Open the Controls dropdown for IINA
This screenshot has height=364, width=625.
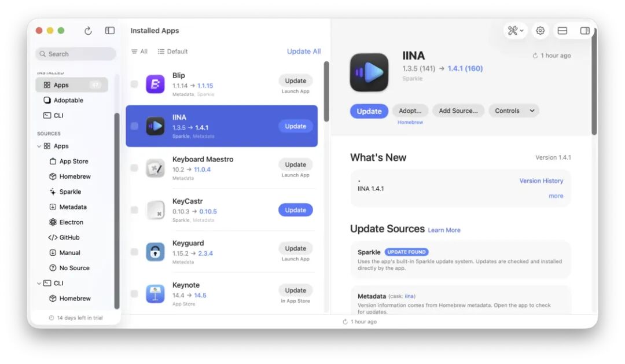point(513,111)
